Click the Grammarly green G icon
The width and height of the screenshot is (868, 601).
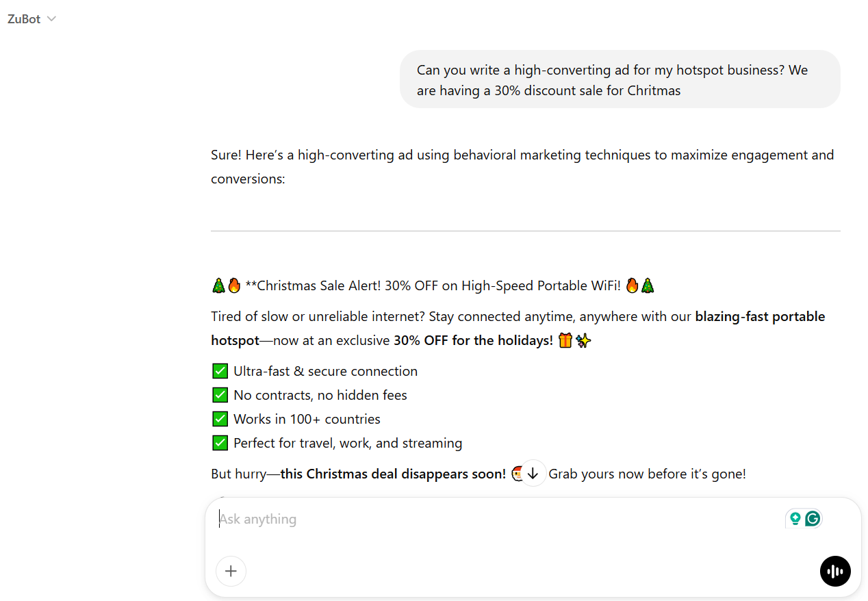(x=813, y=519)
